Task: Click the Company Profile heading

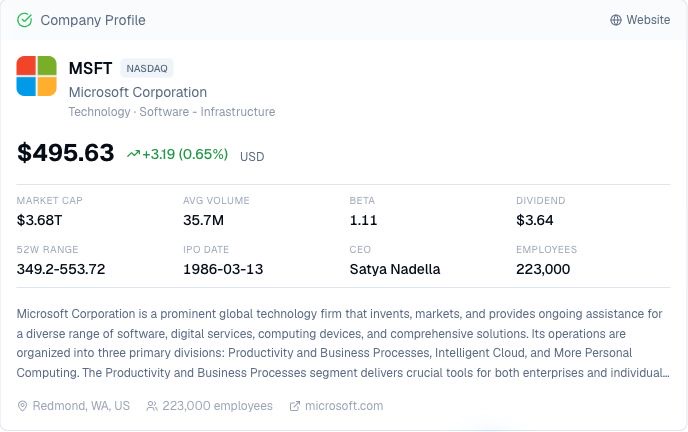Action: click(x=93, y=20)
